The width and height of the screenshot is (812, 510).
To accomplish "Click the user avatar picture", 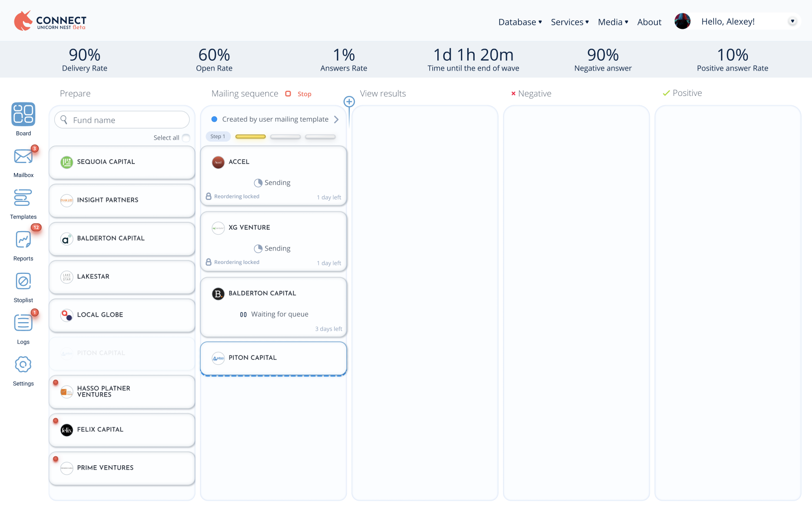I will pos(683,21).
